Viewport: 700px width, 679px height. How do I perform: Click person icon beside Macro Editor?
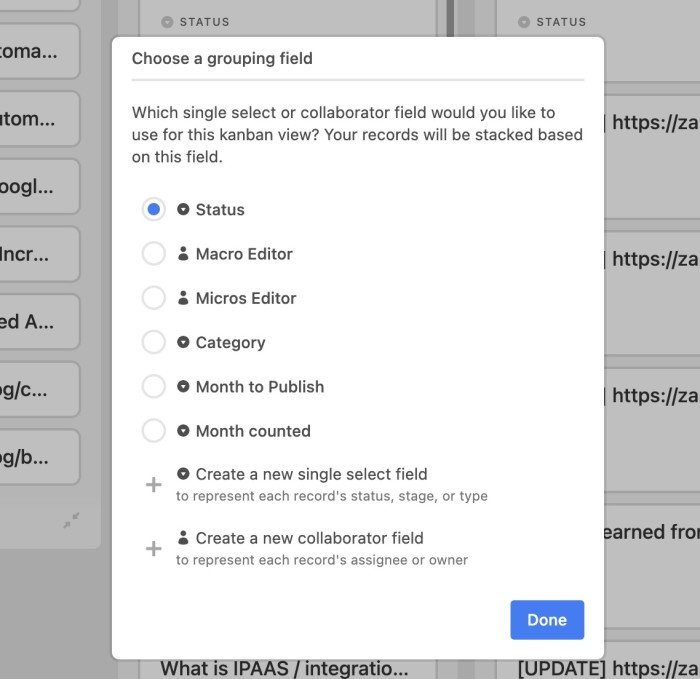coord(183,253)
